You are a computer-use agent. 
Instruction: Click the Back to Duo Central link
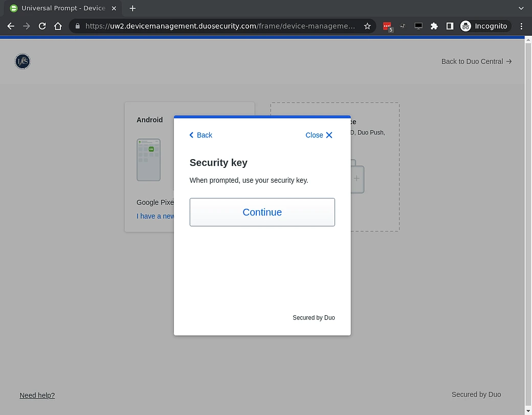476,61
